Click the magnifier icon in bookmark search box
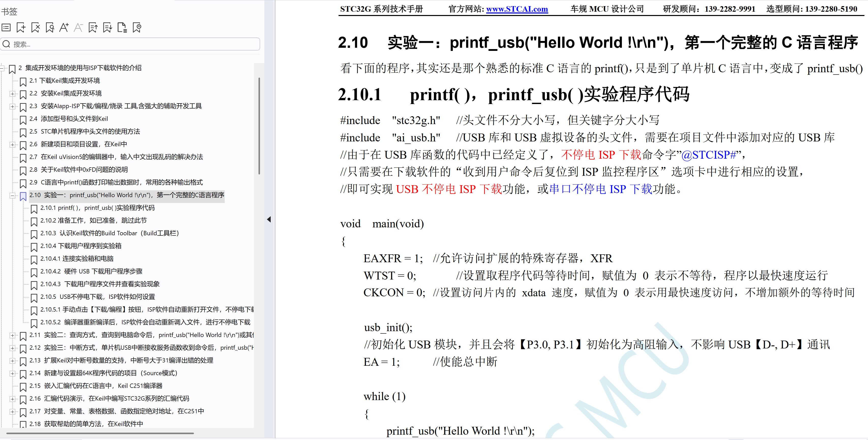868x440 pixels. point(6,44)
